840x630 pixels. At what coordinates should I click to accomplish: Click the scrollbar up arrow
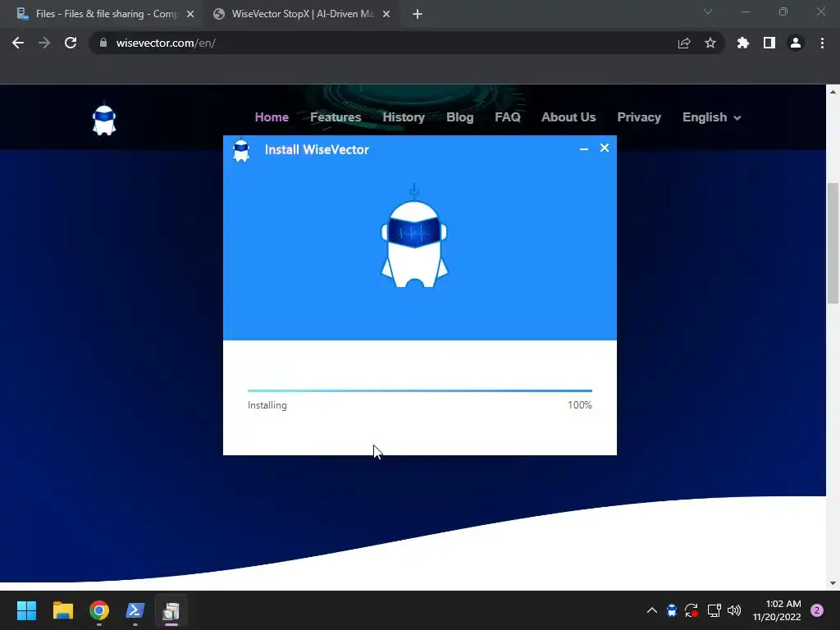833,92
